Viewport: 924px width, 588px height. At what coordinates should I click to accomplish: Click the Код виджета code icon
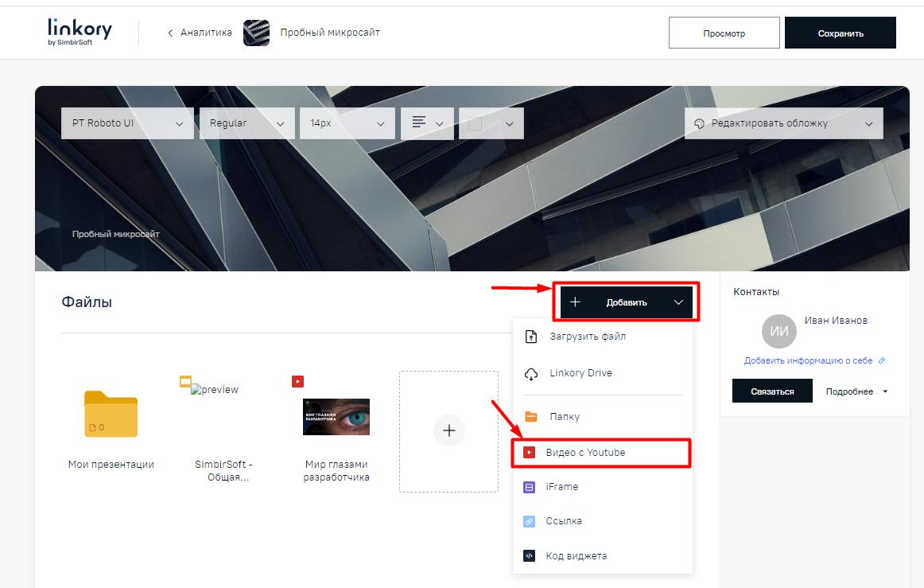(530, 556)
